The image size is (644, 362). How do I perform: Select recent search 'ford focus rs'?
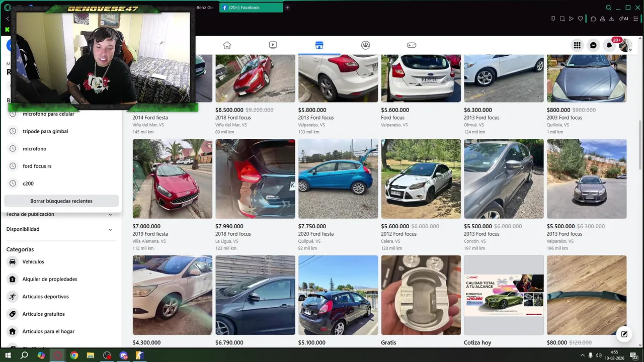[x=61, y=166]
